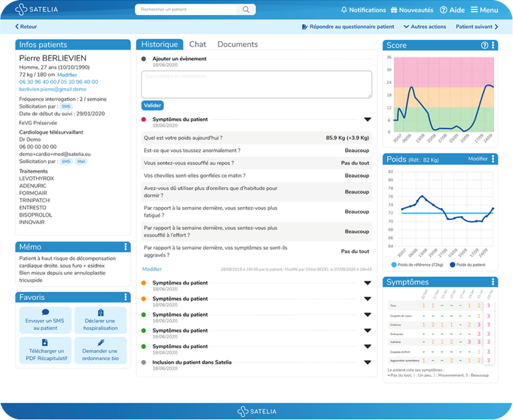
Task: Click Modifier next to patient weight and height
Action: (67, 75)
